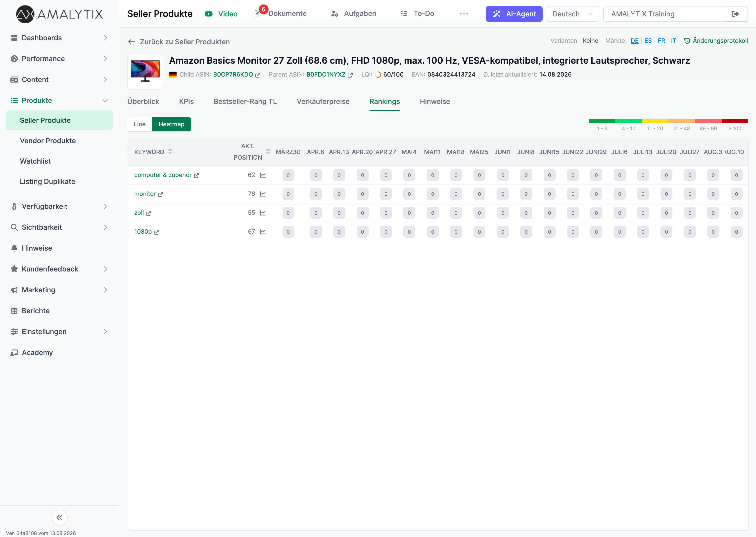Open the Deutsch language dropdown
The width and height of the screenshot is (756, 537).
(572, 14)
